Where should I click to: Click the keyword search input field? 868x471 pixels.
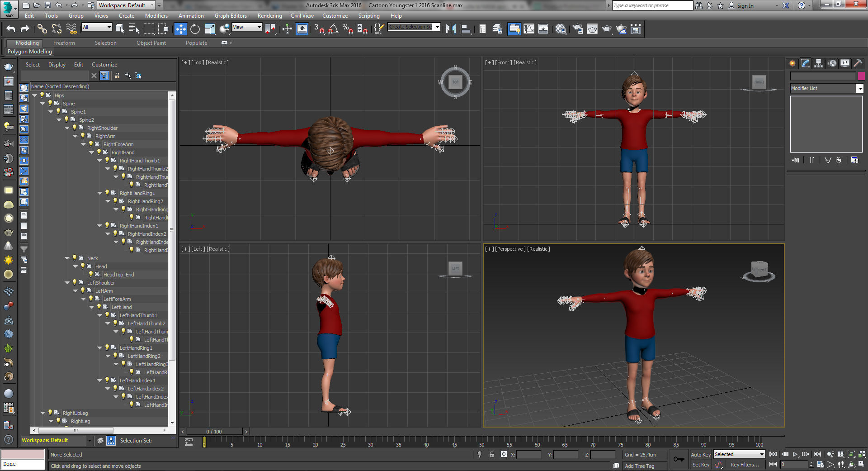point(652,5)
